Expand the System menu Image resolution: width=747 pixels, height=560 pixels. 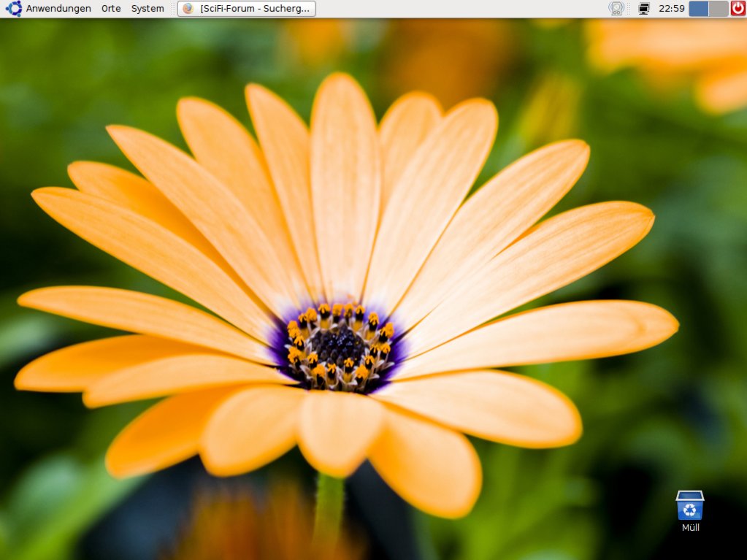pos(148,9)
